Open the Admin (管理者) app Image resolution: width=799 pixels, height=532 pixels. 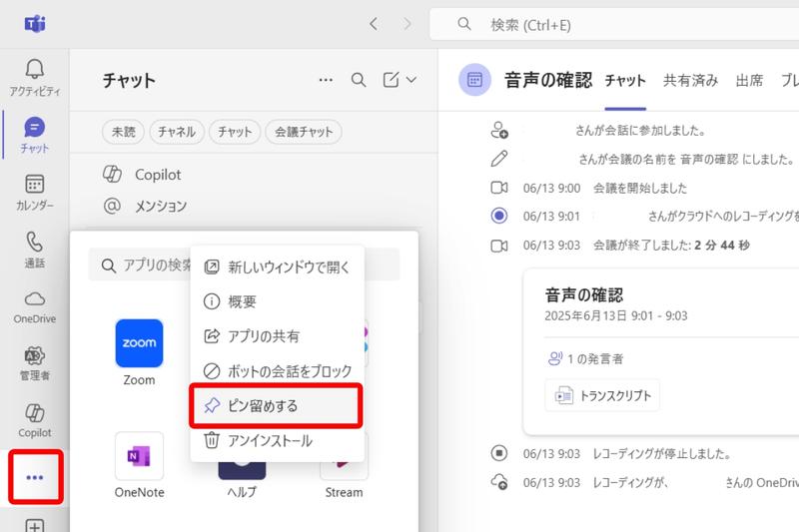pos(35,363)
